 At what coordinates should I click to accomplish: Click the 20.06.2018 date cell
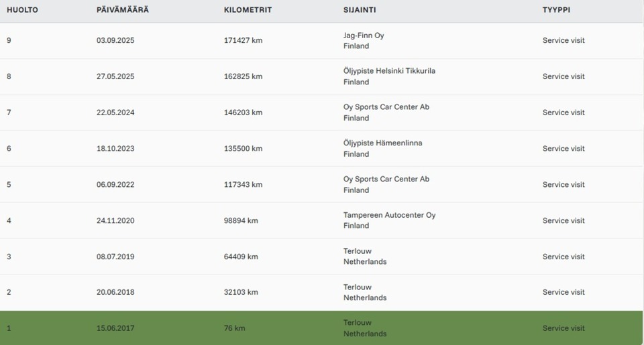[x=115, y=292]
